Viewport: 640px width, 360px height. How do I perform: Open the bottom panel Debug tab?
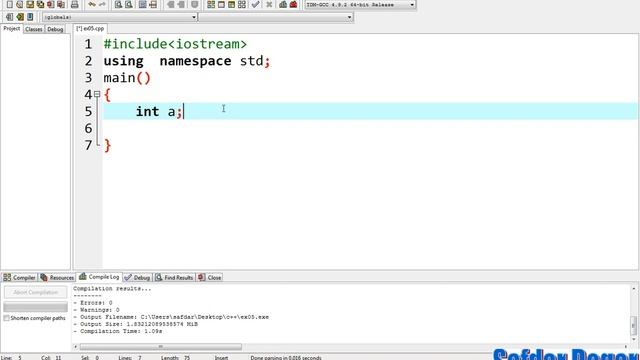(x=138, y=278)
